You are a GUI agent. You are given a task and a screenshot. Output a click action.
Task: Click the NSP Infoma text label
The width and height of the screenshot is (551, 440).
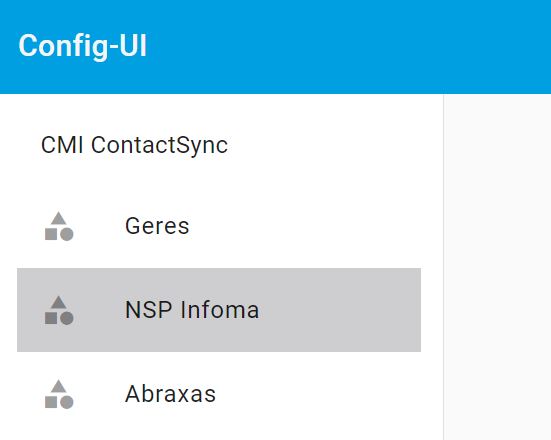[192, 310]
